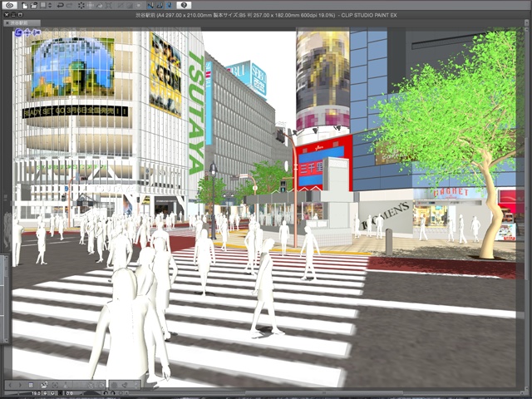Toggle Snap to Special Ruler

[160, 6]
